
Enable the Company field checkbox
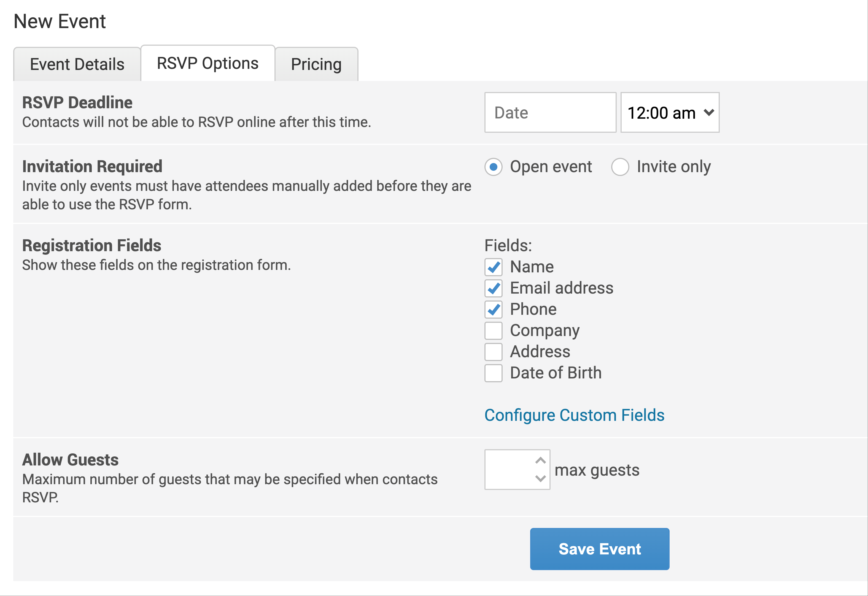[493, 330]
